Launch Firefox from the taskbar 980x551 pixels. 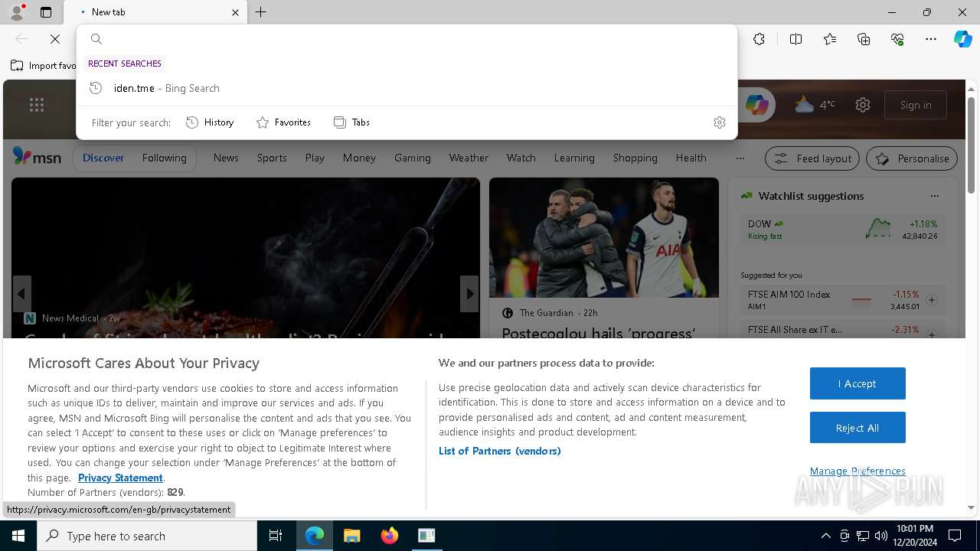click(389, 536)
